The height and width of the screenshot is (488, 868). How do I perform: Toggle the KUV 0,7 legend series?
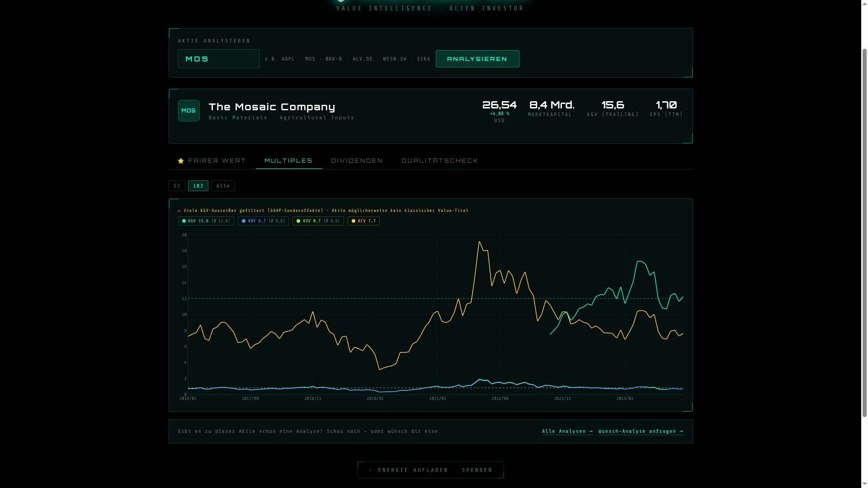pos(318,221)
